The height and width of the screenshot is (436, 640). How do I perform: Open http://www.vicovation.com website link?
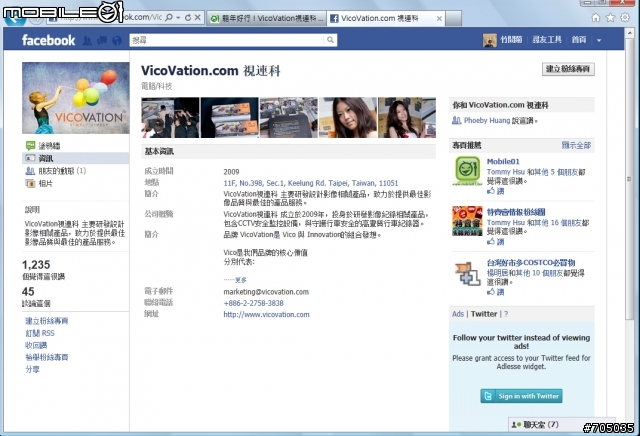tap(266, 315)
